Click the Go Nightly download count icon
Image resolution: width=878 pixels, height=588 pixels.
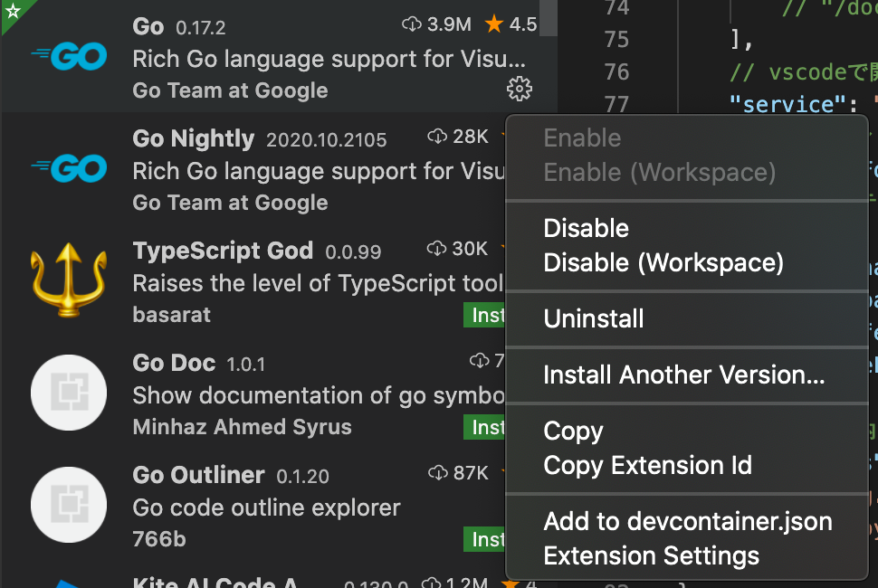437,136
